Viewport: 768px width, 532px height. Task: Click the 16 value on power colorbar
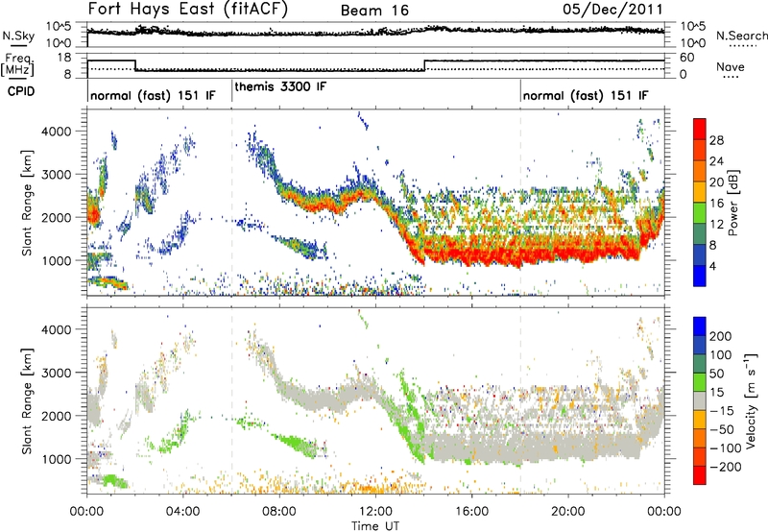tap(716, 204)
